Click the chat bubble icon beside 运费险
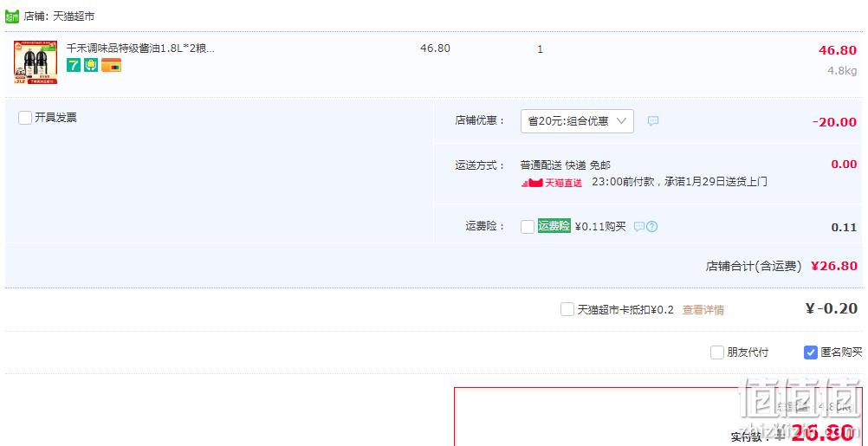This screenshot has height=446, width=868. pos(639,227)
